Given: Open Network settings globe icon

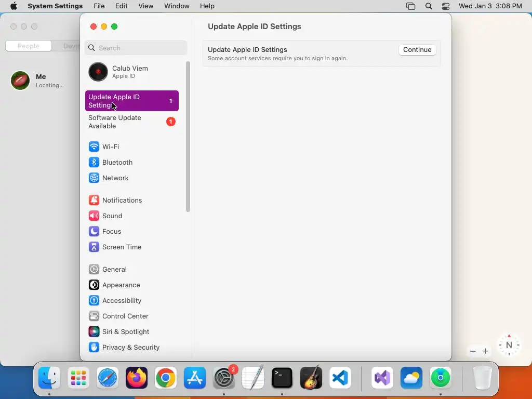Looking at the screenshot, I should (x=94, y=178).
